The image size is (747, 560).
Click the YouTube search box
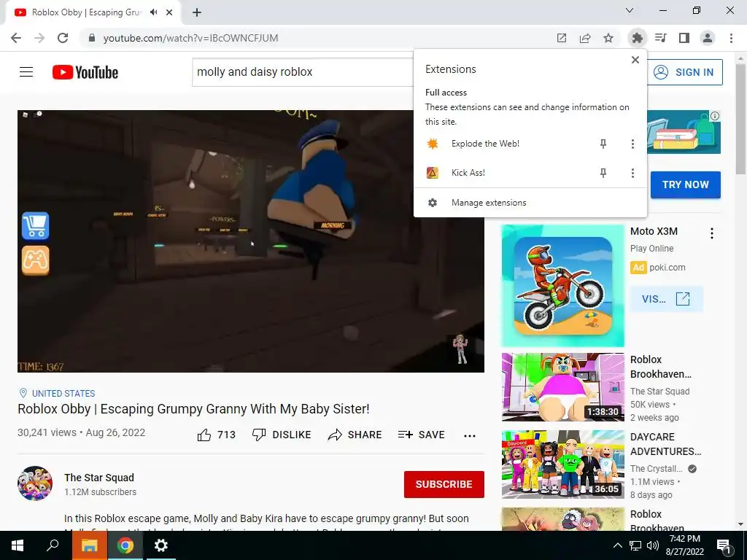(303, 72)
